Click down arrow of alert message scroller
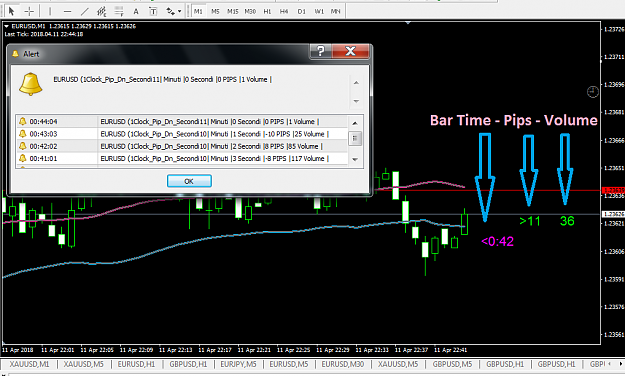The image size is (625, 376). pyautogui.click(x=356, y=101)
